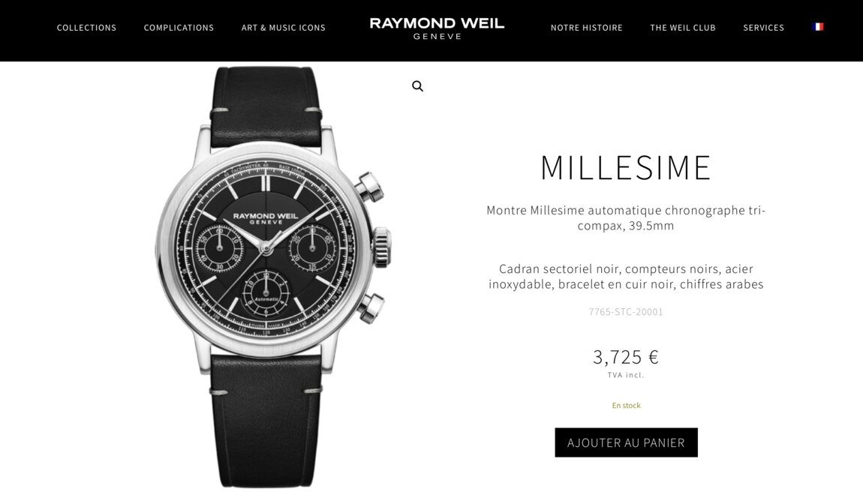863x504 pixels.
Task: Open the Art & Music Icons menu
Action: pos(284,28)
